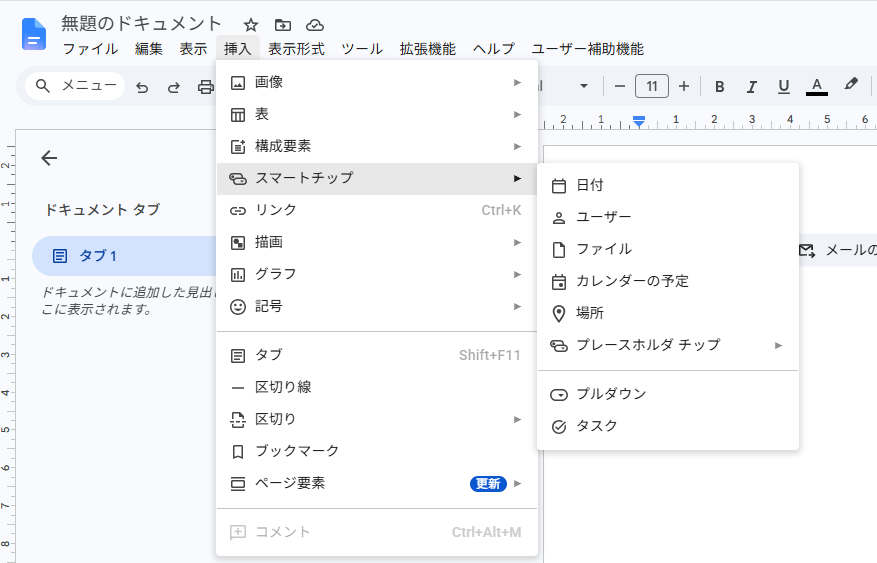
Task: Click the move-to-folder icon
Action: (x=283, y=25)
